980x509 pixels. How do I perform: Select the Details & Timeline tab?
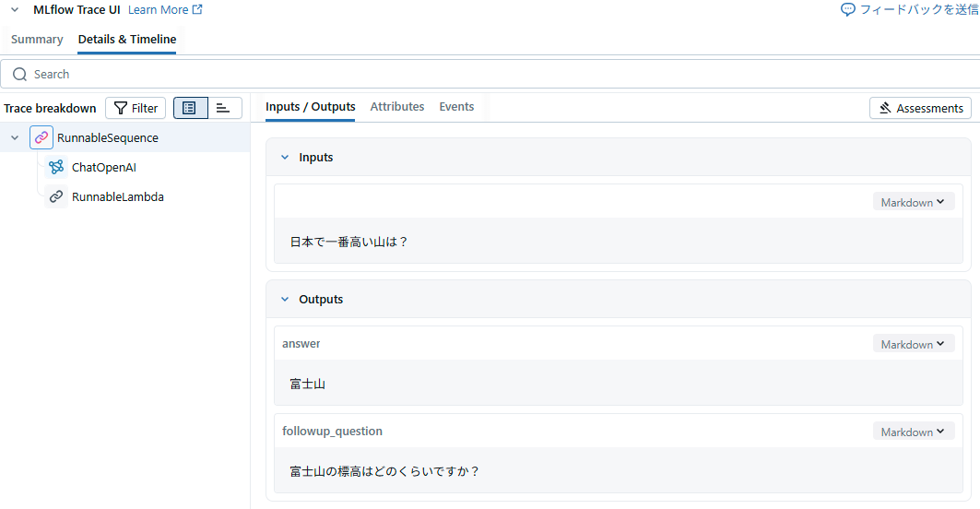point(127,40)
